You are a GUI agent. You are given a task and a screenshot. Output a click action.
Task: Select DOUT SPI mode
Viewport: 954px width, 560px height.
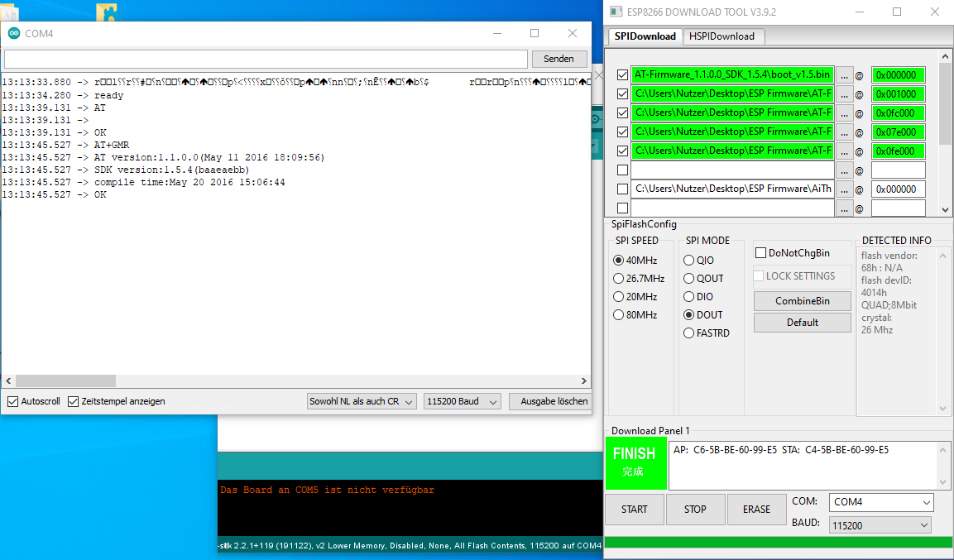coord(688,315)
